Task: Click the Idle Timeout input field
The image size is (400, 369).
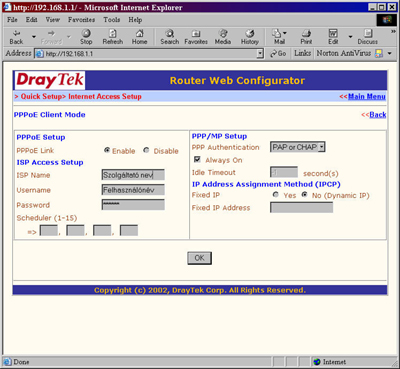Action: (x=284, y=172)
